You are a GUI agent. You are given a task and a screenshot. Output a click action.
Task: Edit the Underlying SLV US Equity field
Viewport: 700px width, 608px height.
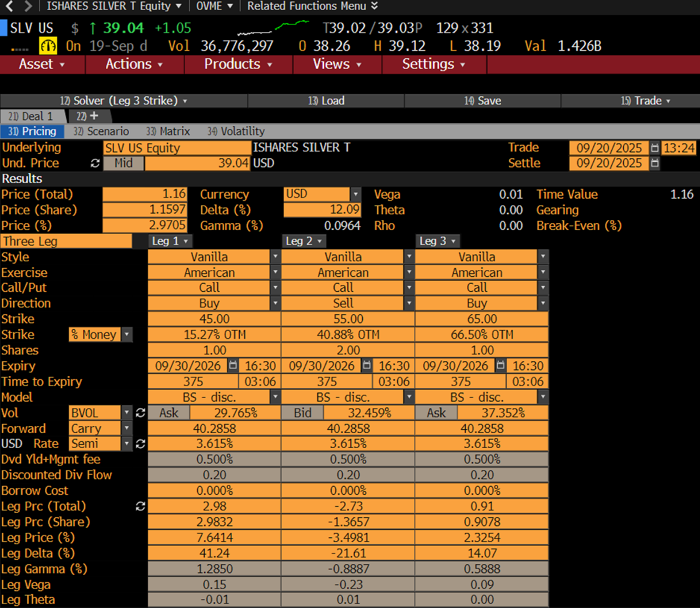click(x=177, y=148)
